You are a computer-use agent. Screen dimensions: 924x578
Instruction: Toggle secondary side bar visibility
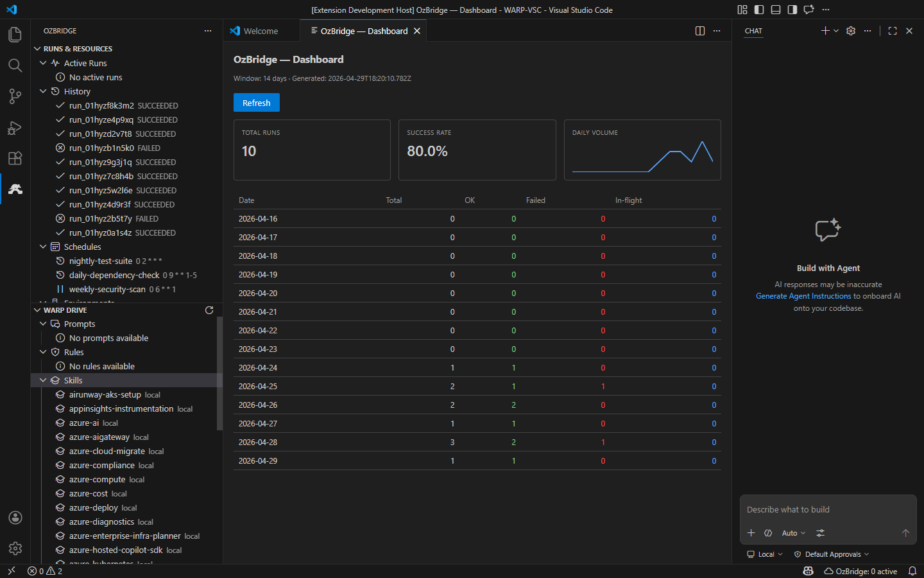[792, 10]
